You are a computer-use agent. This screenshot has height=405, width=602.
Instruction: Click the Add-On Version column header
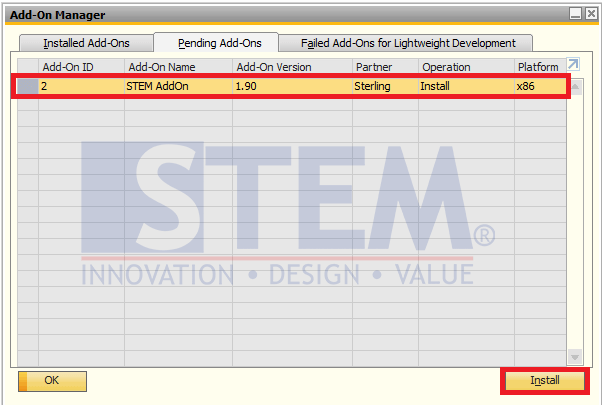293,67
